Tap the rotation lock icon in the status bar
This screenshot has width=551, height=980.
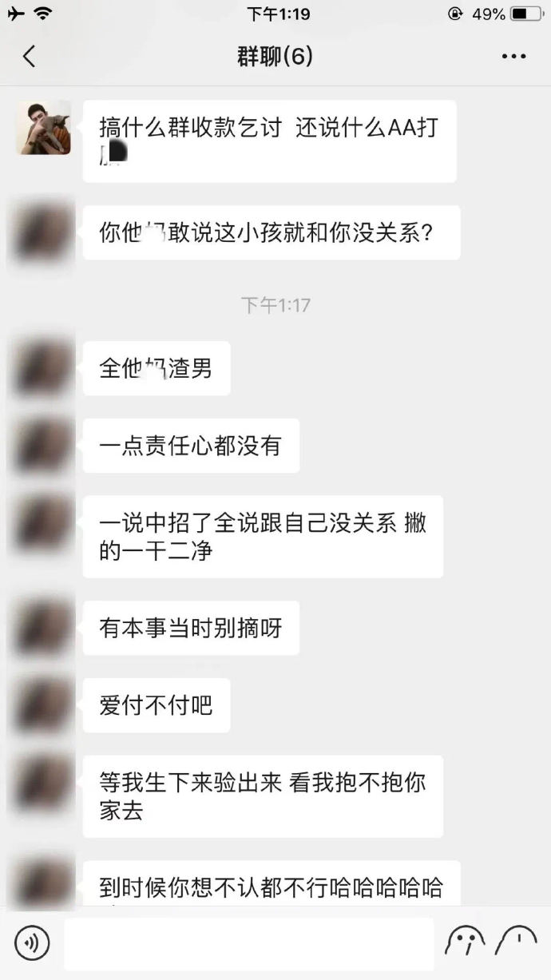click(x=455, y=14)
